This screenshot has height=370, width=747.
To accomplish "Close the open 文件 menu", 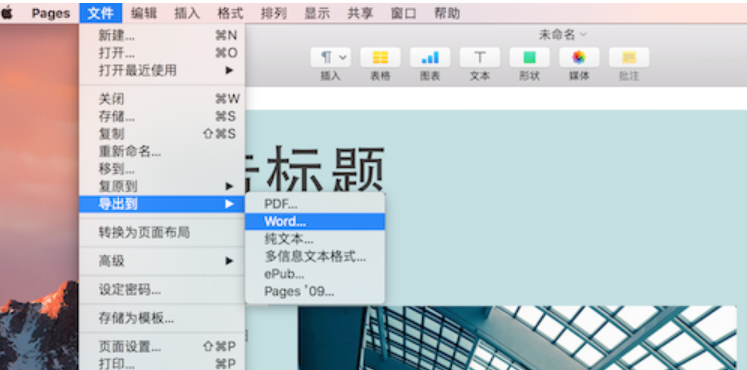I will 101,13.
